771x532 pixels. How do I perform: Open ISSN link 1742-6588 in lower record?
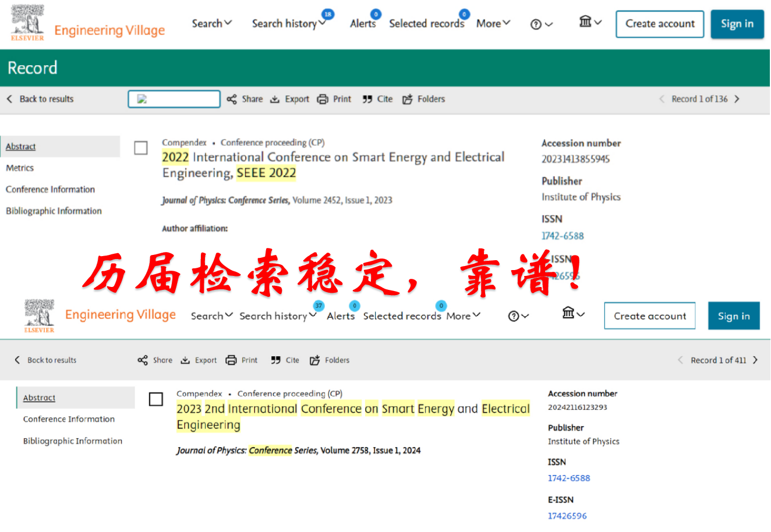(x=569, y=478)
